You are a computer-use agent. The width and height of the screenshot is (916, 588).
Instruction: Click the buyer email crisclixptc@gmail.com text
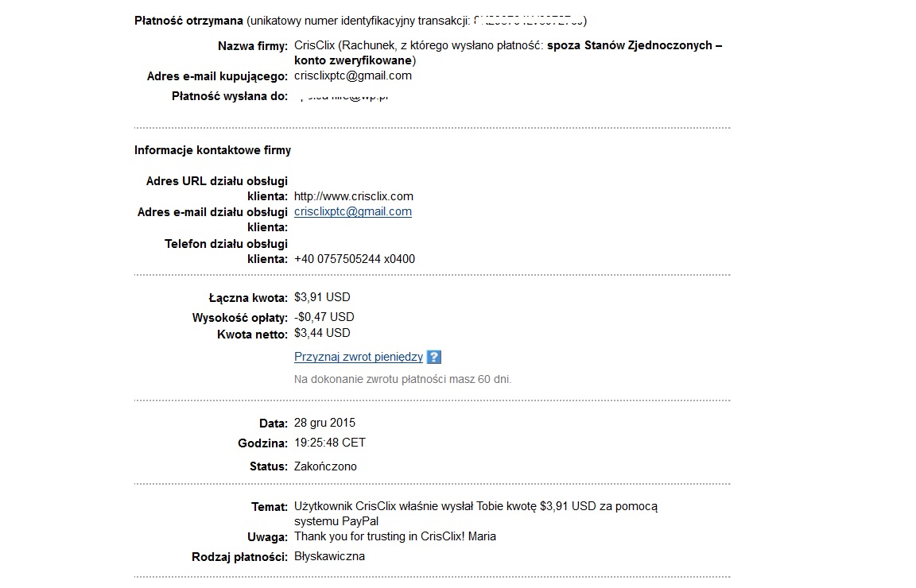pos(353,75)
